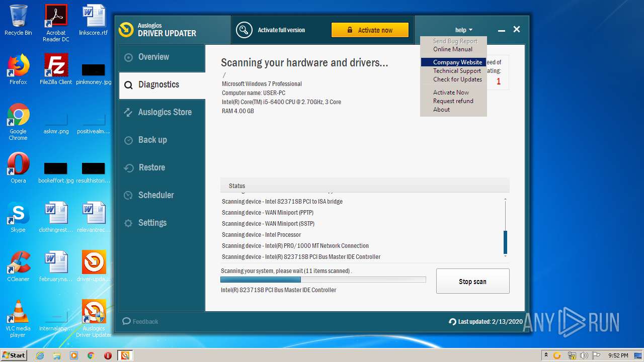Open the Recycle Bin desktop icon
The image size is (644, 362).
(x=18, y=20)
